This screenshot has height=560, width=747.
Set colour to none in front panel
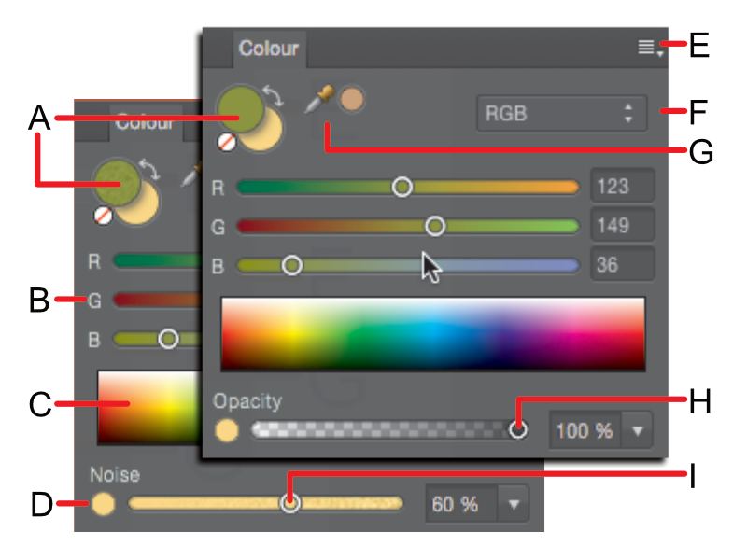click(x=226, y=143)
